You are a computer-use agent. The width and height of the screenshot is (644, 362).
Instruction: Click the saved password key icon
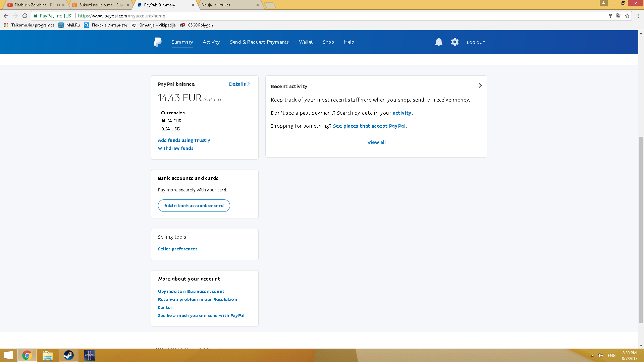(610, 16)
